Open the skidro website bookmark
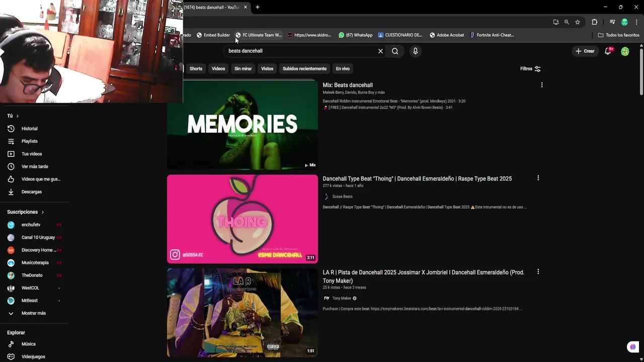 pos(309,35)
